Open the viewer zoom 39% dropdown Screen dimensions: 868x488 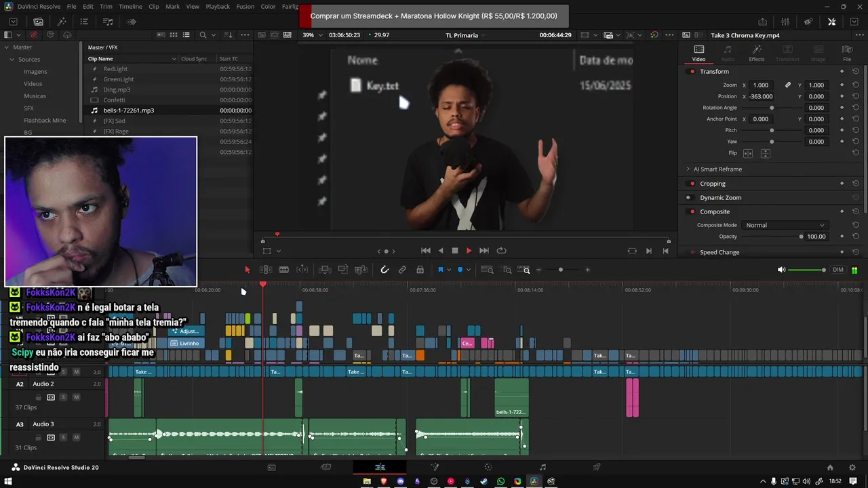click(x=311, y=35)
